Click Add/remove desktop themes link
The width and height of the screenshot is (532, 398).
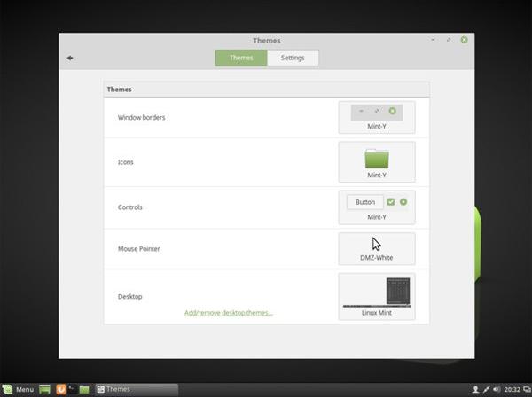228,313
